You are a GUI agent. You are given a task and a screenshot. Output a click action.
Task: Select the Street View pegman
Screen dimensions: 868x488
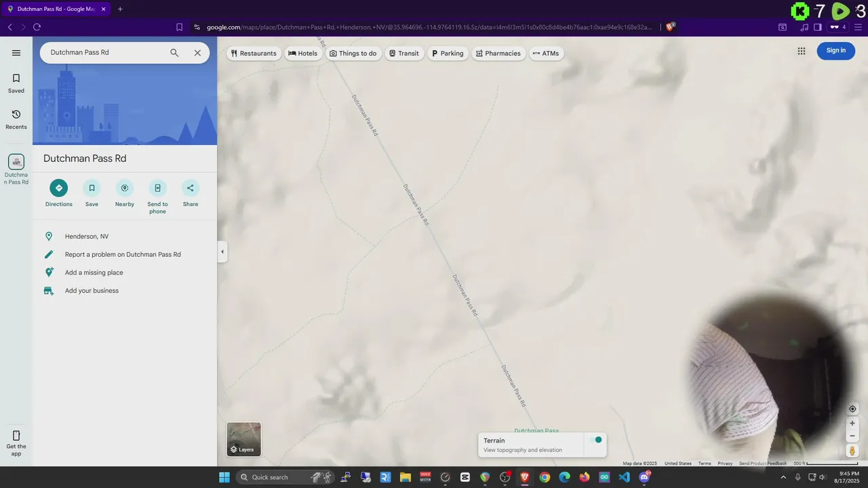[x=852, y=451]
